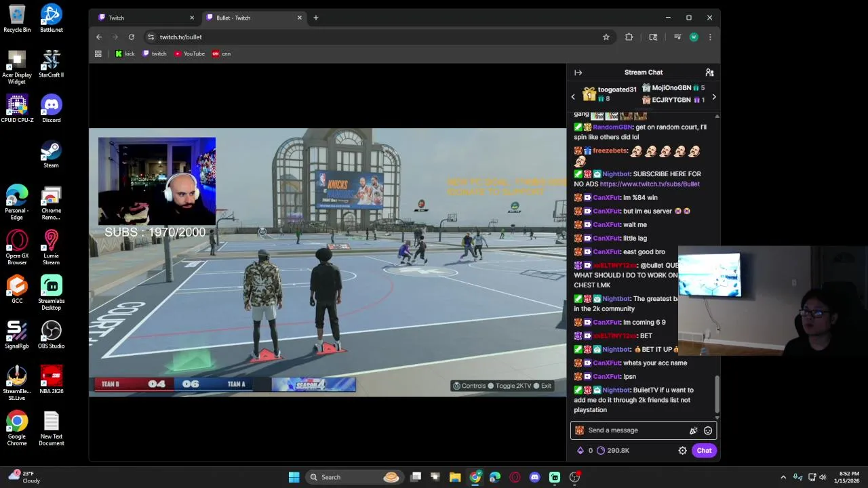Open Streamlabs Desktop shortcut

pyautogui.click(x=51, y=293)
